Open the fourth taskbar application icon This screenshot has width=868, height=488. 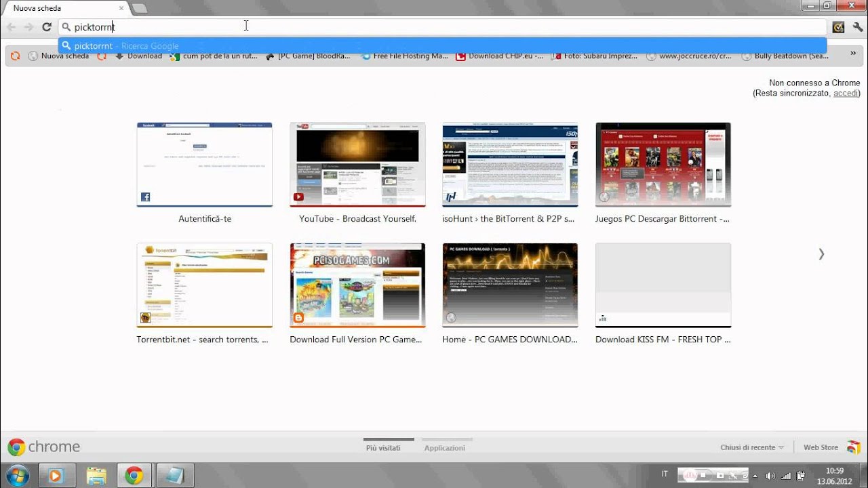(174, 476)
